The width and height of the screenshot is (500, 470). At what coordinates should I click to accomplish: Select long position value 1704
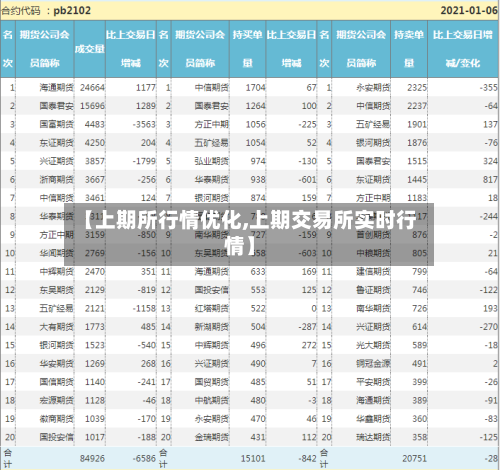click(256, 88)
